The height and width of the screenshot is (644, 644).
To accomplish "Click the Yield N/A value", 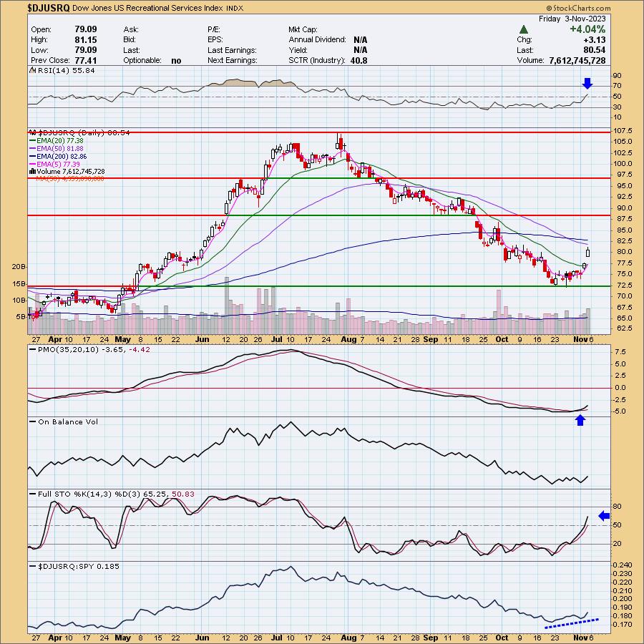I will point(360,50).
